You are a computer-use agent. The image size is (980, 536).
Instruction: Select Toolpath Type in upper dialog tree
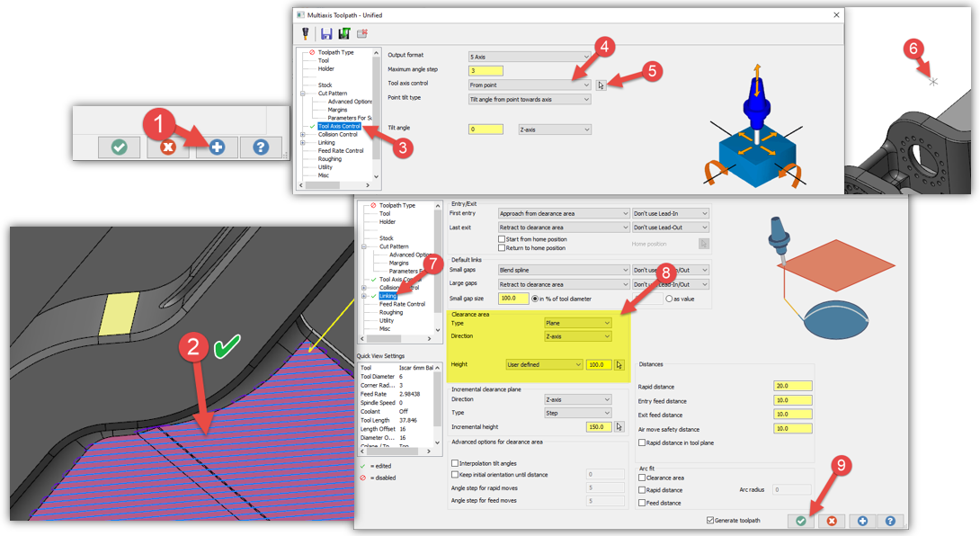point(335,52)
